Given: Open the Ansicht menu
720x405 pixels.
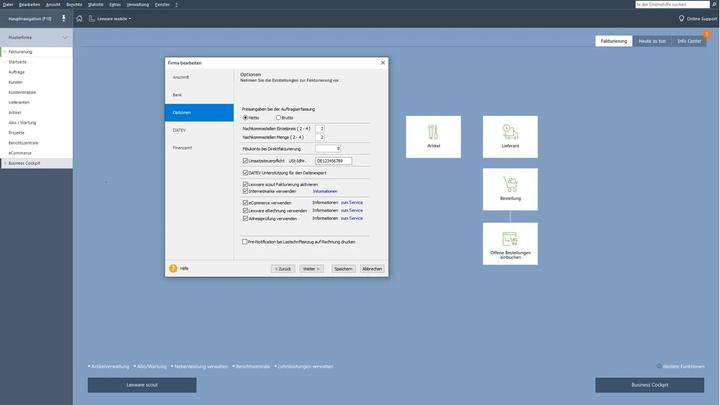Looking at the screenshot, I should click(x=53, y=4).
